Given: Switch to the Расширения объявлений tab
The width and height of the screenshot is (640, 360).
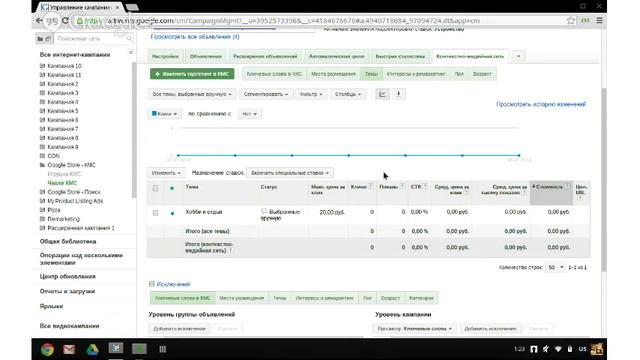Looking at the screenshot, I should click(x=265, y=56).
